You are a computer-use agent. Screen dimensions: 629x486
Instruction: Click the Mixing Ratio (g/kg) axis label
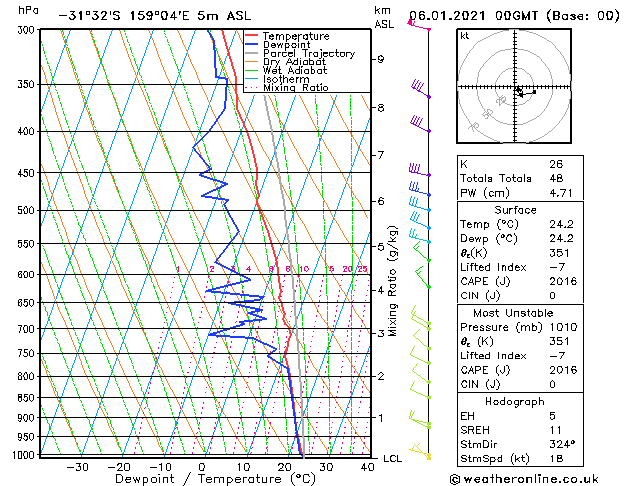[392, 281]
